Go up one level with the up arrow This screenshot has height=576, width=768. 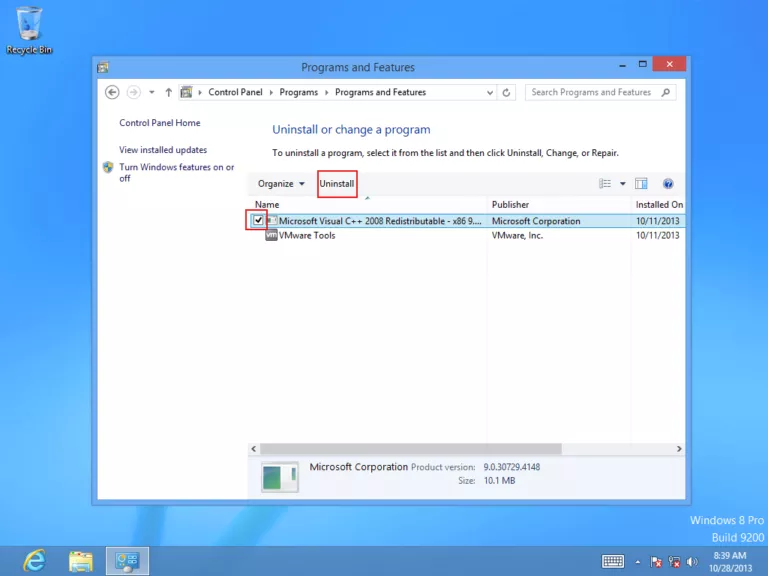pyautogui.click(x=168, y=92)
